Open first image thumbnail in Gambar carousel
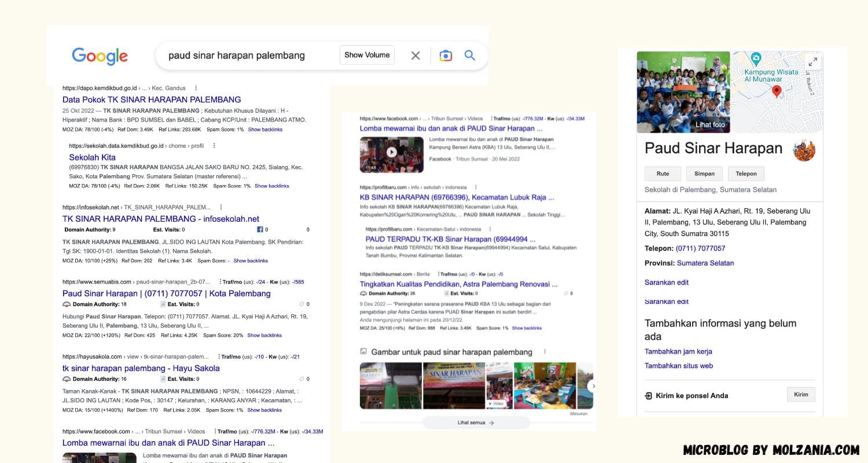Viewport: 868px width, 463px height. [x=390, y=385]
